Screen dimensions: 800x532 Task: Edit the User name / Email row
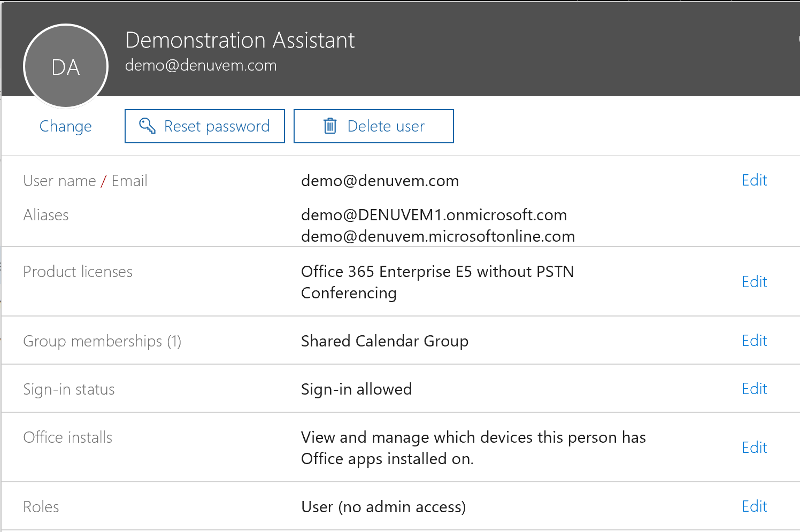[x=754, y=180]
